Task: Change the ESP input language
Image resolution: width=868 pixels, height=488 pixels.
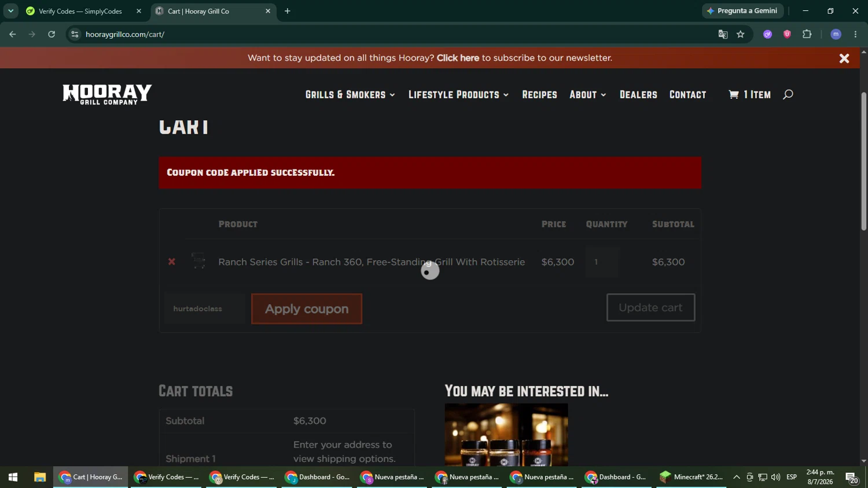Action: (x=792, y=477)
